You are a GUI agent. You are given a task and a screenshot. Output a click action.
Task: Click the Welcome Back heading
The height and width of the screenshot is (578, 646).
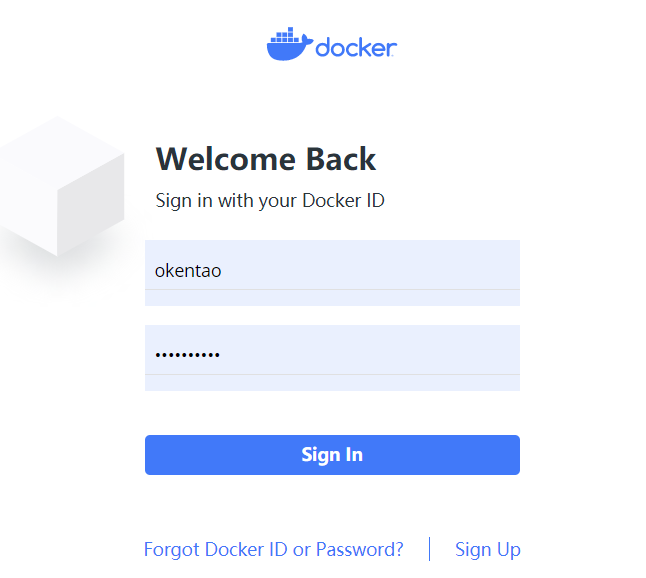click(x=266, y=159)
